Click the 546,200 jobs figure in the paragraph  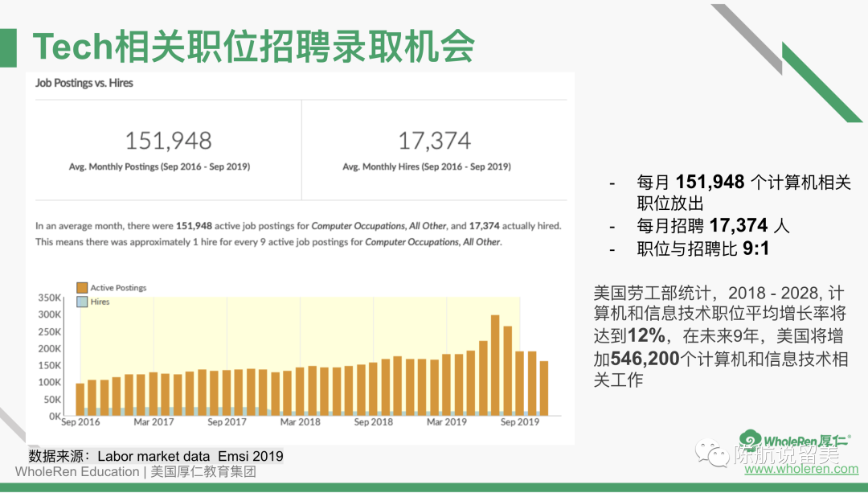point(645,359)
